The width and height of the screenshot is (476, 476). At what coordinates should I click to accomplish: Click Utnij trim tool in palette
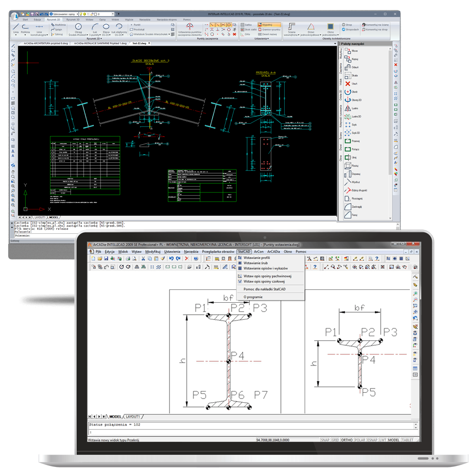(x=351, y=158)
